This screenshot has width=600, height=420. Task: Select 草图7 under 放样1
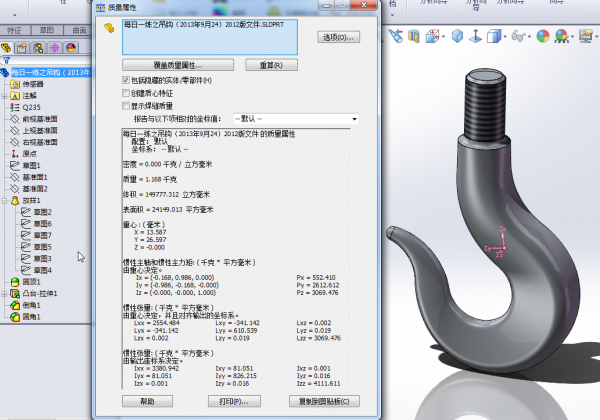point(42,235)
